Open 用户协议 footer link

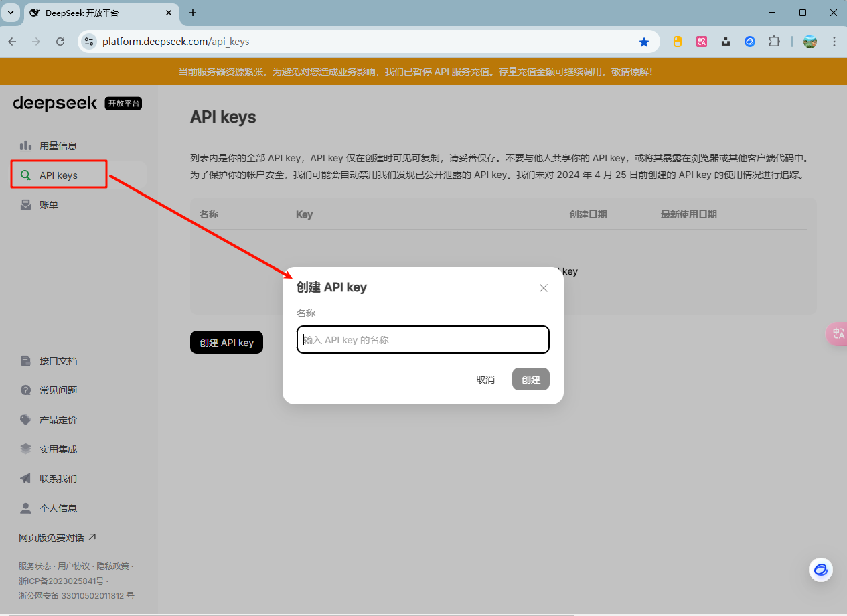[x=74, y=566]
